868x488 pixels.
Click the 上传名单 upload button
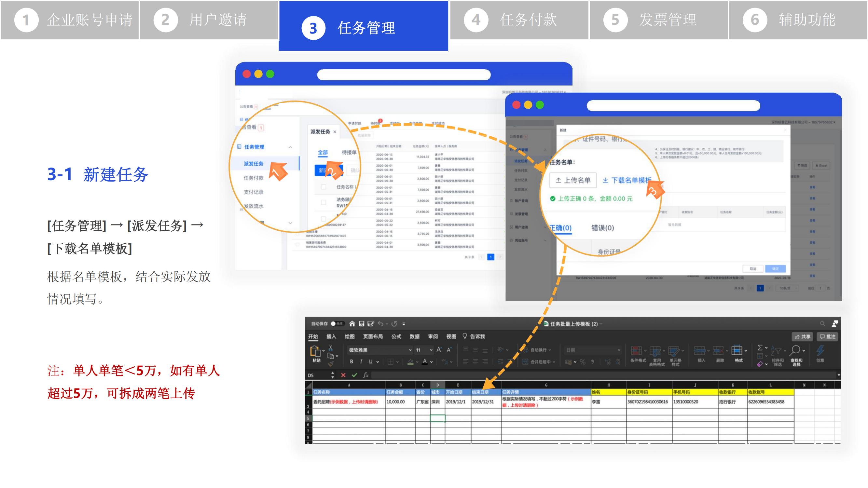(x=573, y=180)
